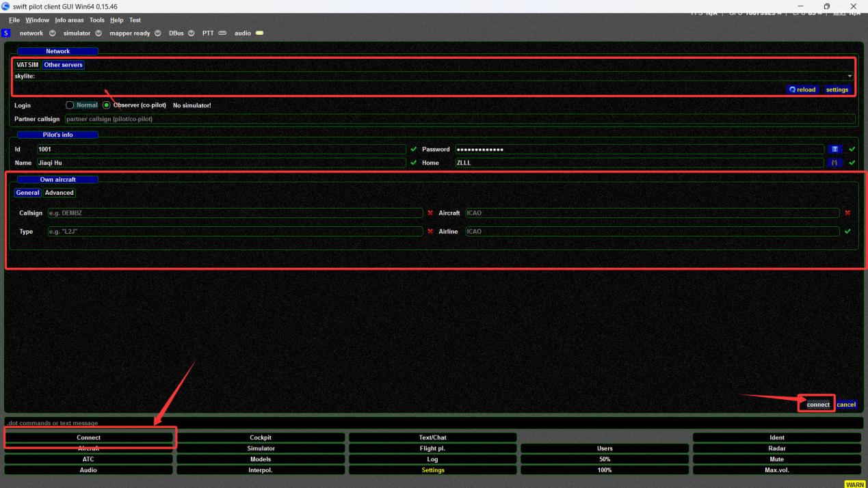Open the Window menu

point(38,21)
